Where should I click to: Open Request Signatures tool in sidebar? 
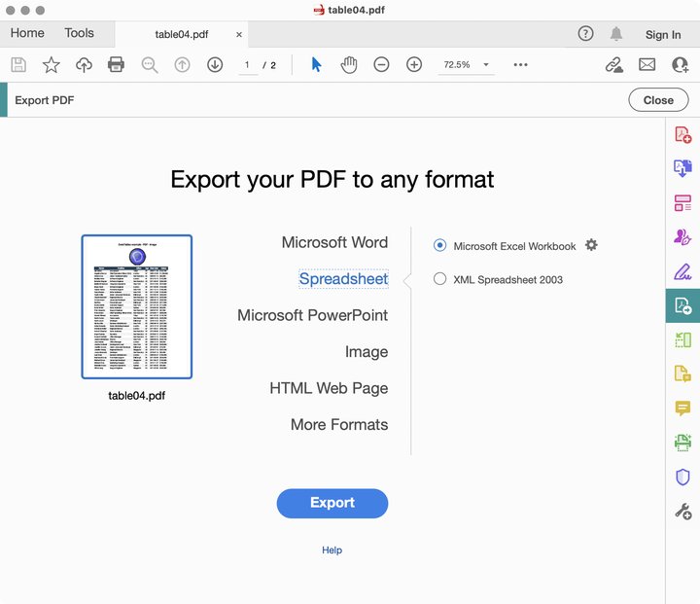tap(682, 236)
